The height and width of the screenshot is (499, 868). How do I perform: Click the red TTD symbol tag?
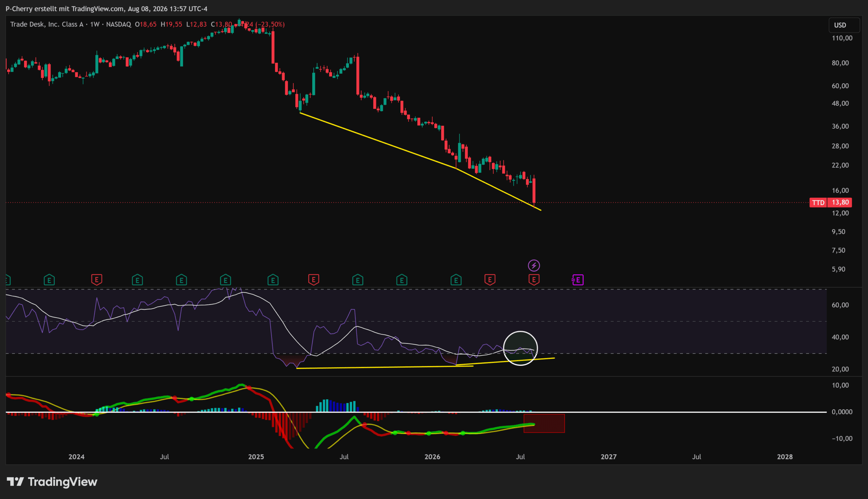point(818,202)
